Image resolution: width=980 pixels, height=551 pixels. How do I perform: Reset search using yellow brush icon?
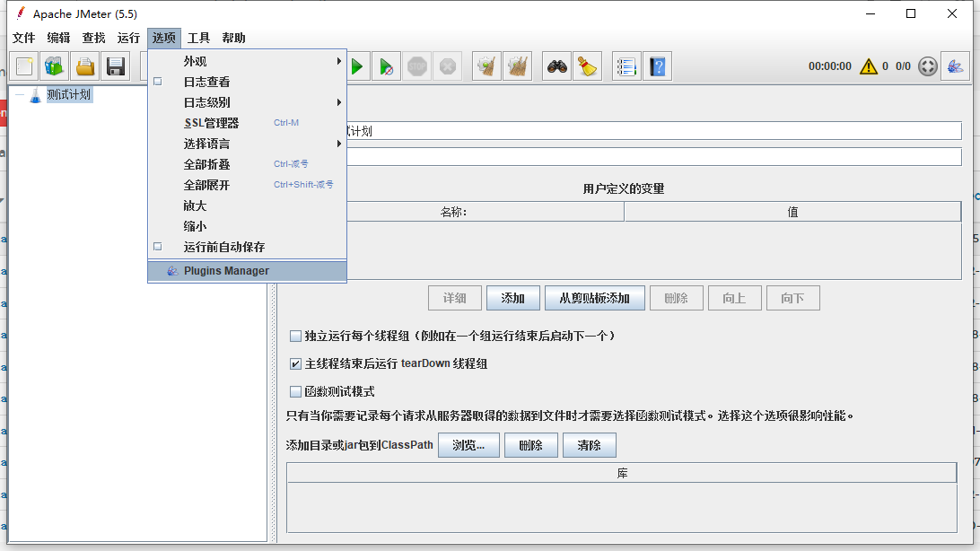coord(588,66)
